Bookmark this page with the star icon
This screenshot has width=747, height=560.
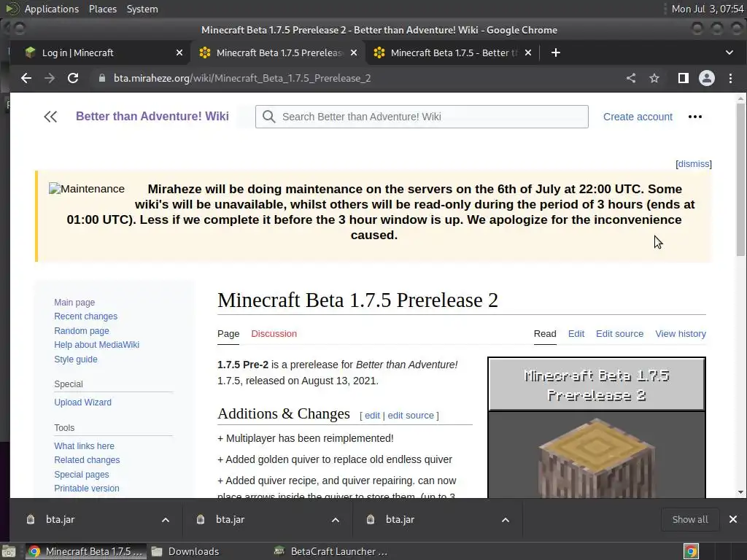pos(654,78)
